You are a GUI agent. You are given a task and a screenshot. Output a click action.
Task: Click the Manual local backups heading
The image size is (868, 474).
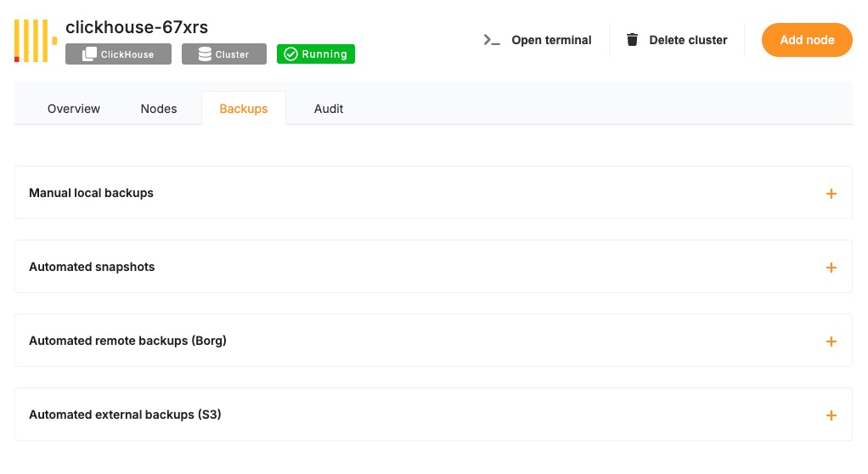coord(92,193)
